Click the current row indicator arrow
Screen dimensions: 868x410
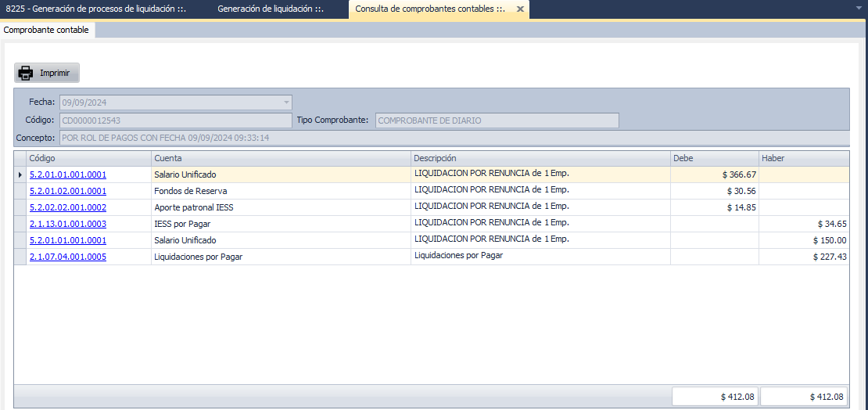(x=20, y=174)
